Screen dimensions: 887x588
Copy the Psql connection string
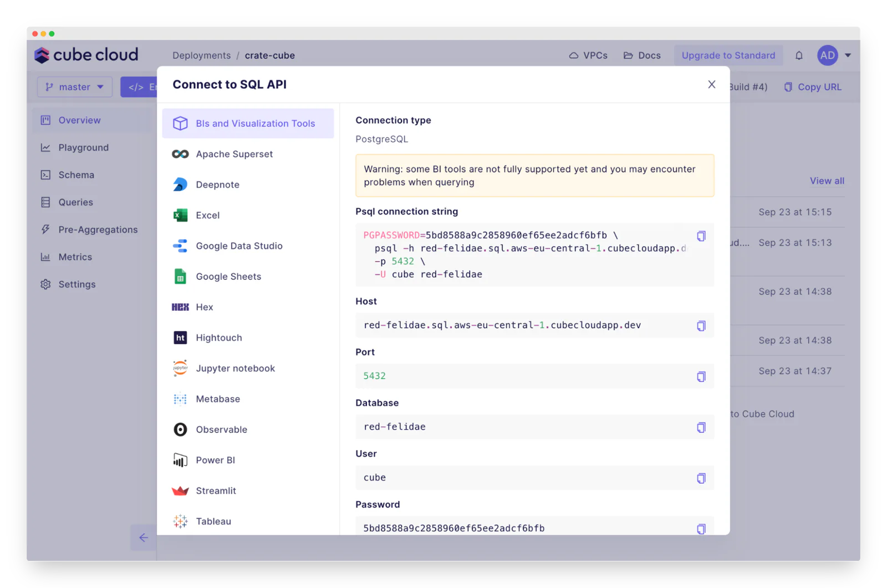[x=701, y=236]
